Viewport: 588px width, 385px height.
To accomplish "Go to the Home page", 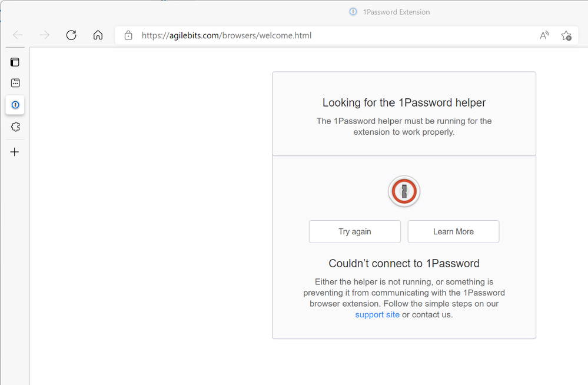I will click(x=98, y=35).
